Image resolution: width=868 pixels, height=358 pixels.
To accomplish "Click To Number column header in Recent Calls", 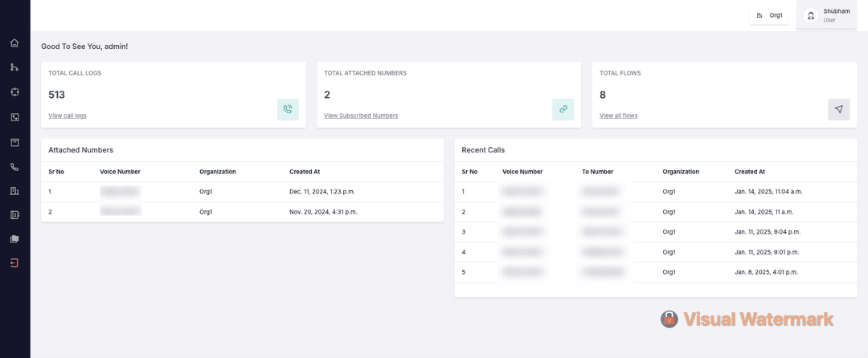I will point(597,172).
